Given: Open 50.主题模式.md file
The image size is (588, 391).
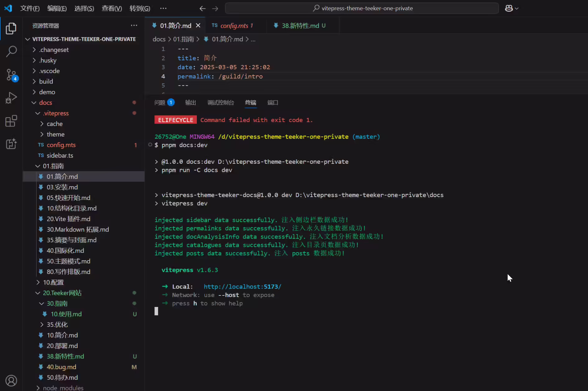Looking at the screenshot, I should (x=83, y=261).
